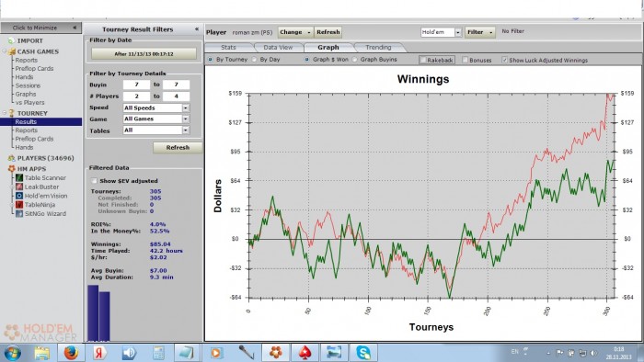The image size is (644, 362).
Task: Open the speaker app in taskbar
Action: (129, 353)
